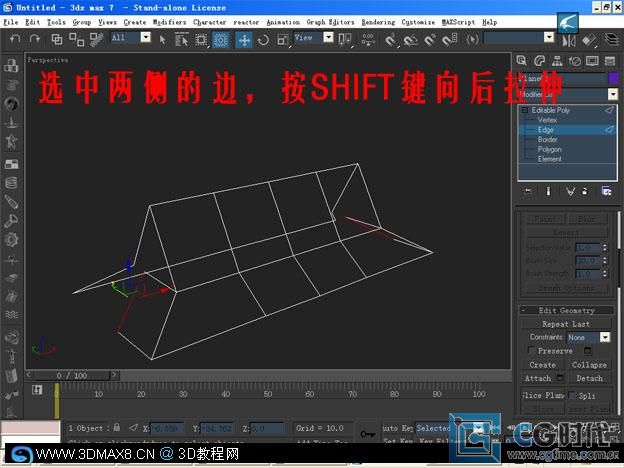Activate the Select and Move tool
Viewport: 624px width, 468px height.
244,40
